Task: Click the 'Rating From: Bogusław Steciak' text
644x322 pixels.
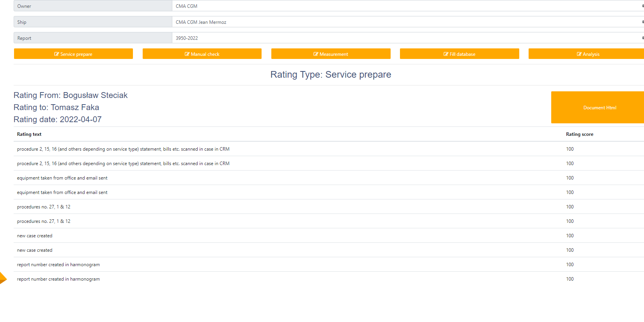Action: point(71,95)
